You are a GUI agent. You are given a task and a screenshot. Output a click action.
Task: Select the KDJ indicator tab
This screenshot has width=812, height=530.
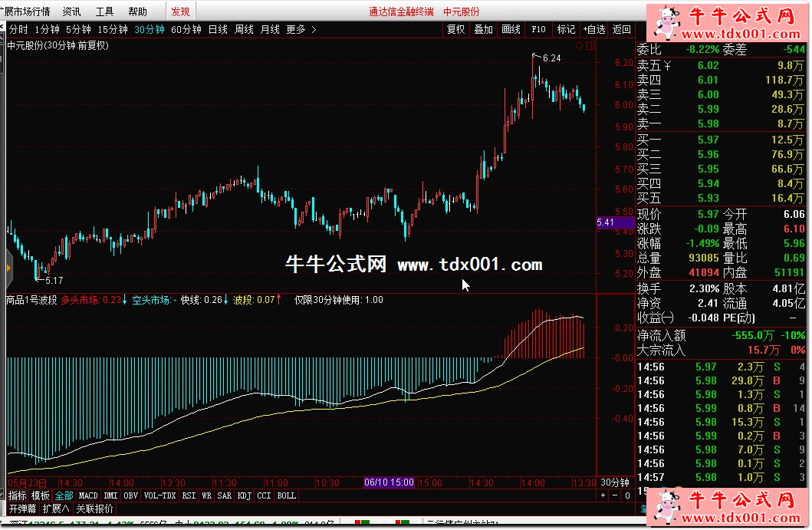(x=244, y=496)
